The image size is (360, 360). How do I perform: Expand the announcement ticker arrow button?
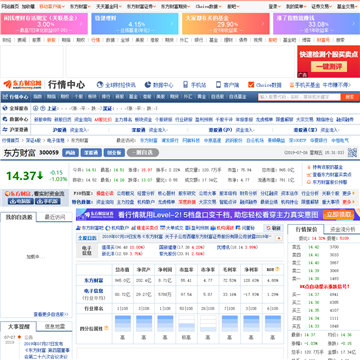pyautogui.click(x=279, y=238)
